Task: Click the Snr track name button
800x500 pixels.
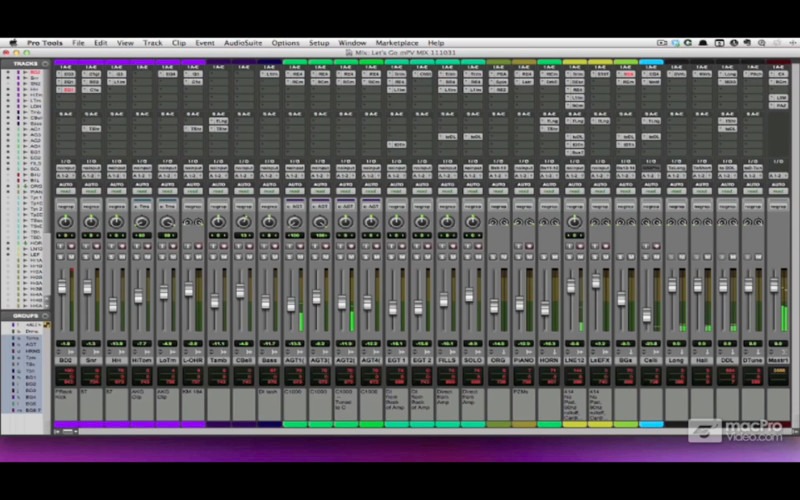Action: click(91, 360)
